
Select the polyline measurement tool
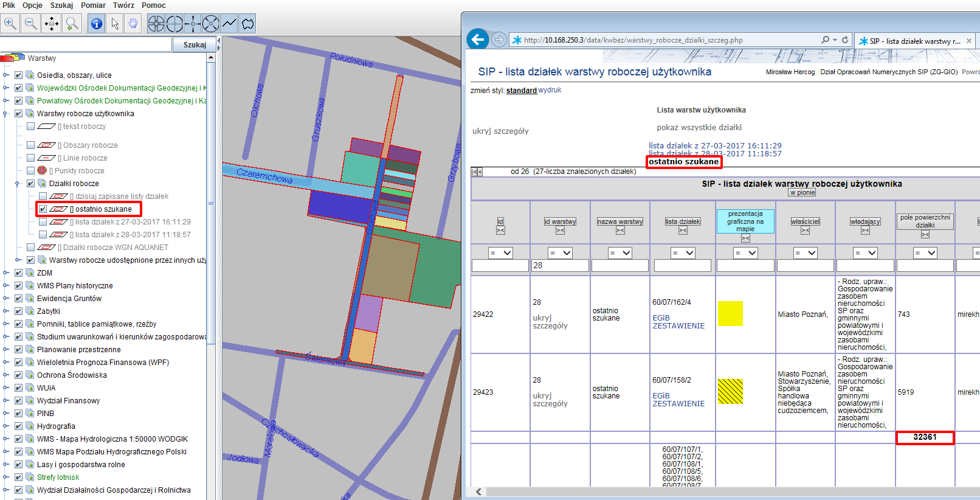pyautogui.click(x=229, y=24)
